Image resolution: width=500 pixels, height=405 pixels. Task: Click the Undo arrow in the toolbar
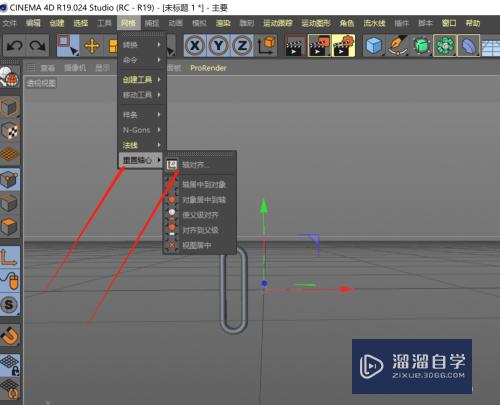14,45
